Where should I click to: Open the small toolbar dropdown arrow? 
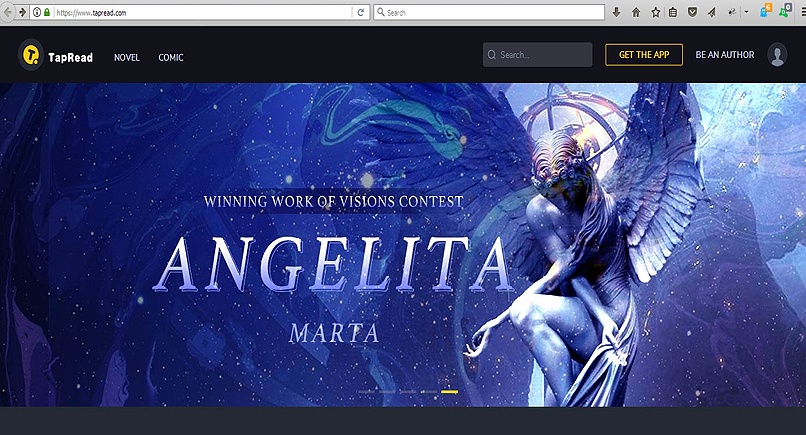(x=746, y=12)
